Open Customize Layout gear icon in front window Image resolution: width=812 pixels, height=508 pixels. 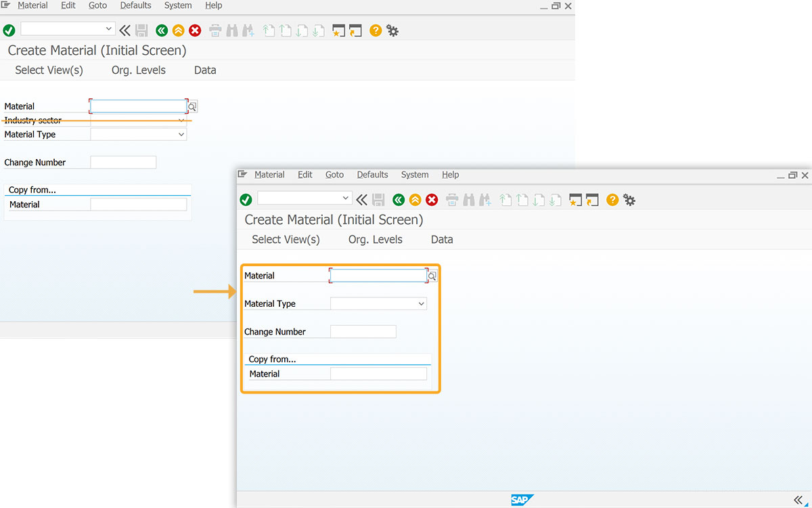pos(629,200)
